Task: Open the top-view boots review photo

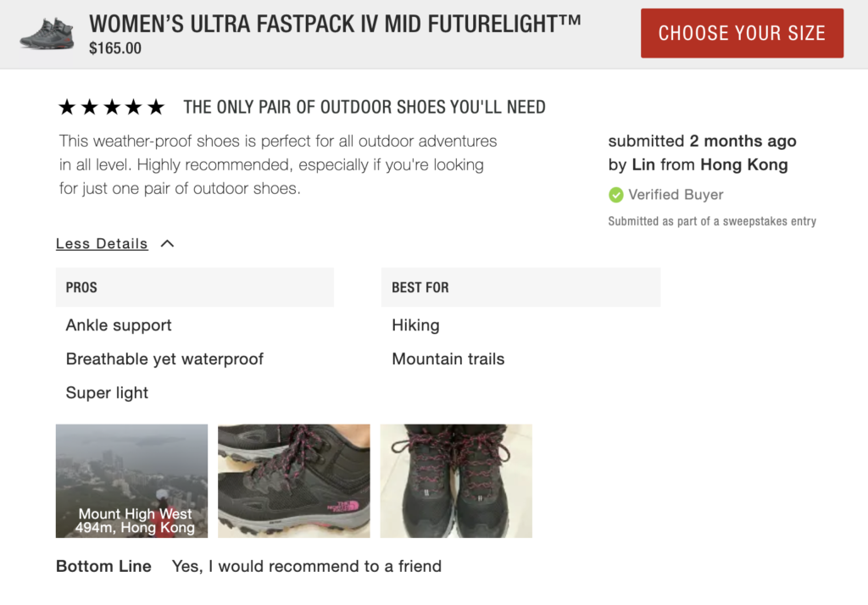Action: click(456, 480)
